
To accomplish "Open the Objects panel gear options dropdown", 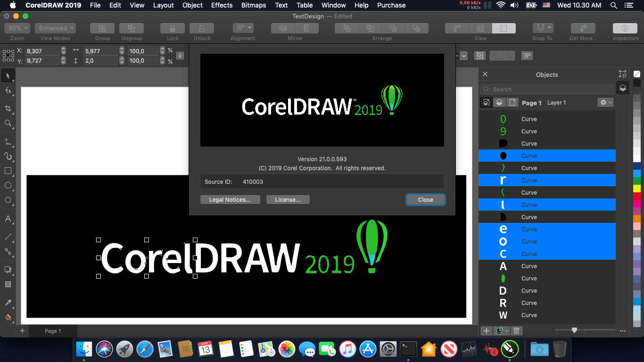I will click(x=605, y=102).
